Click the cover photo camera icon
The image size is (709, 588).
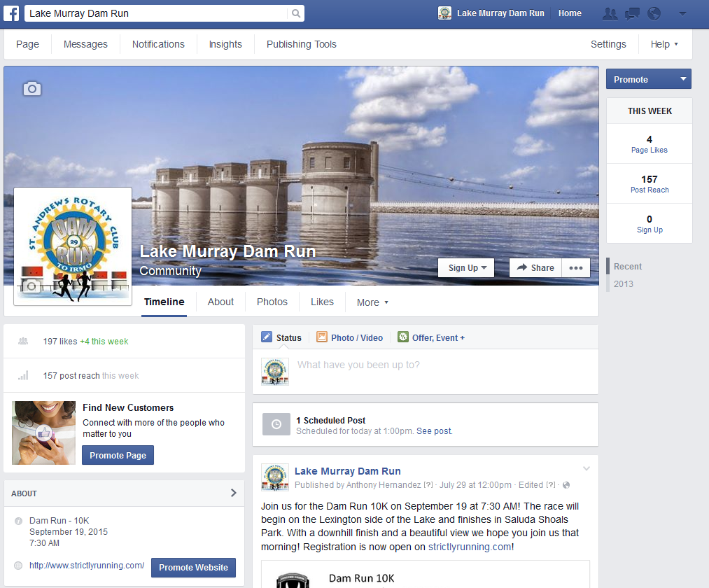coord(32,89)
